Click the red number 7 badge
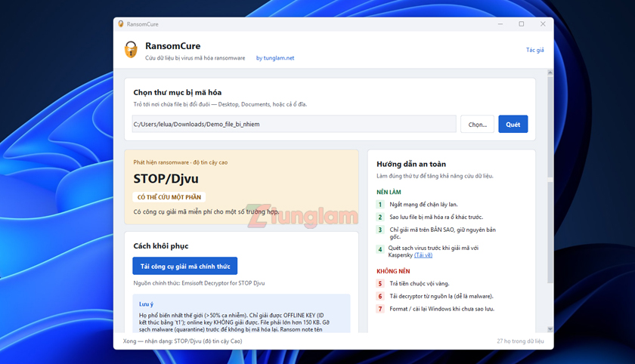This screenshot has height=364, width=635. click(x=379, y=309)
